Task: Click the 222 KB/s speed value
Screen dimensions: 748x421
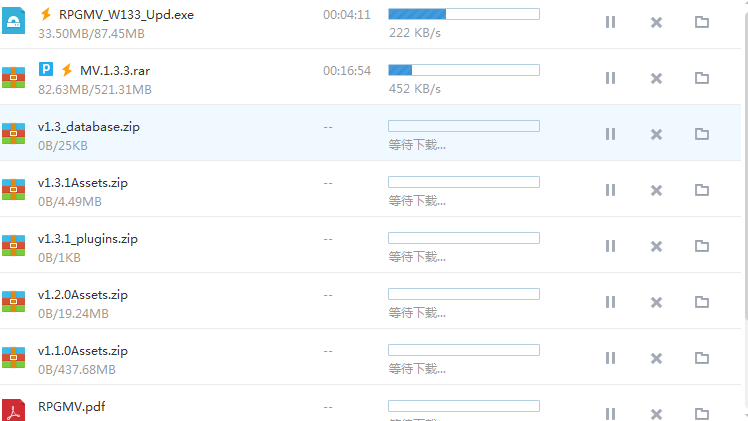Action: [x=415, y=33]
